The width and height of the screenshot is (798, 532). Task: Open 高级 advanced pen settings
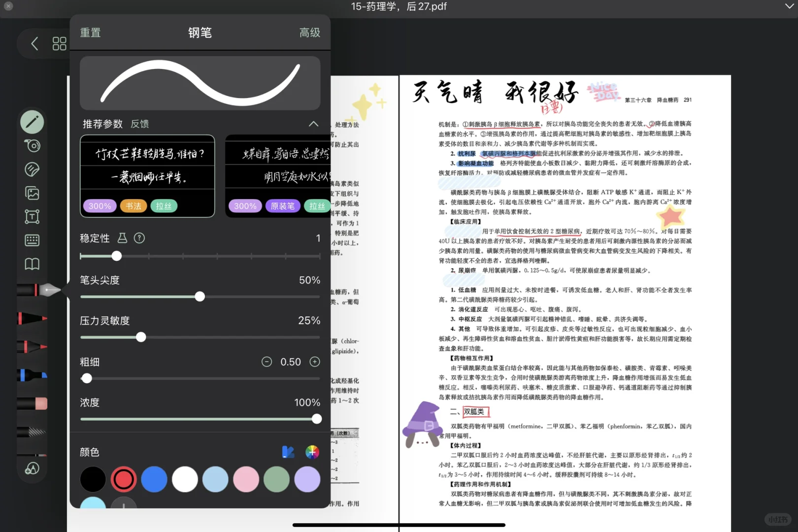pyautogui.click(x=310, y=33)
